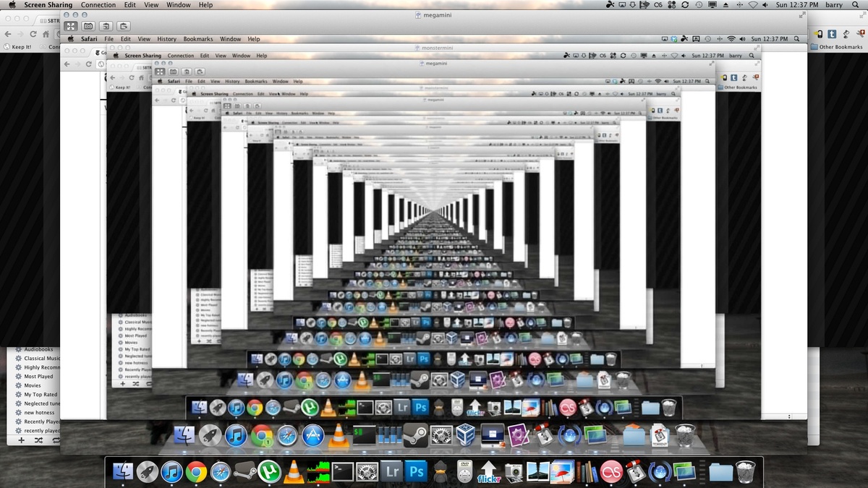Click volume icon in top menu bar

766,5
